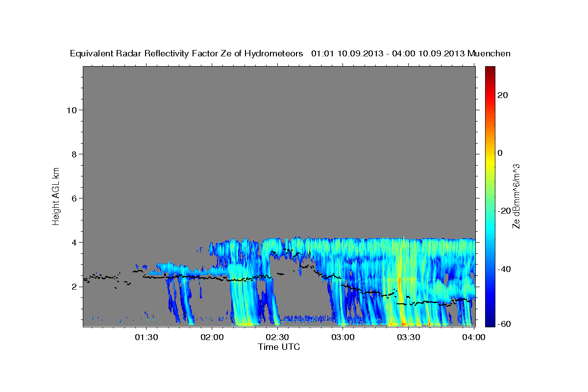Click the '02:30' time tick label
588x392 pixels.
277,337
